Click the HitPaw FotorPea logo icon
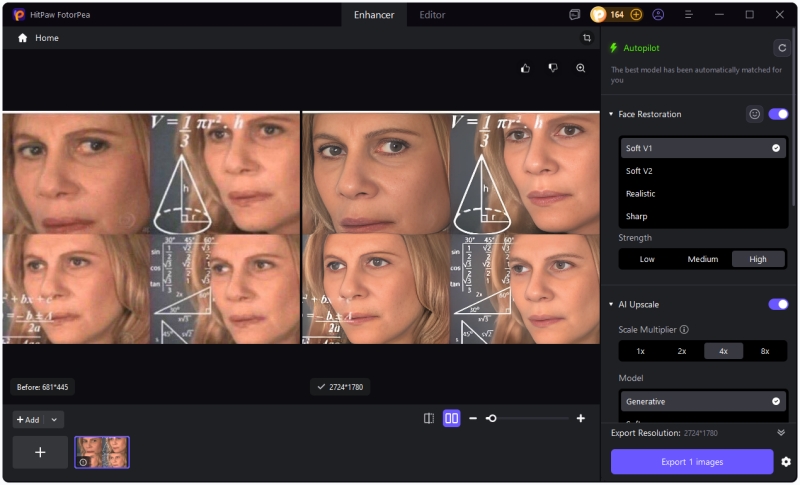 (x=19, y=15)
